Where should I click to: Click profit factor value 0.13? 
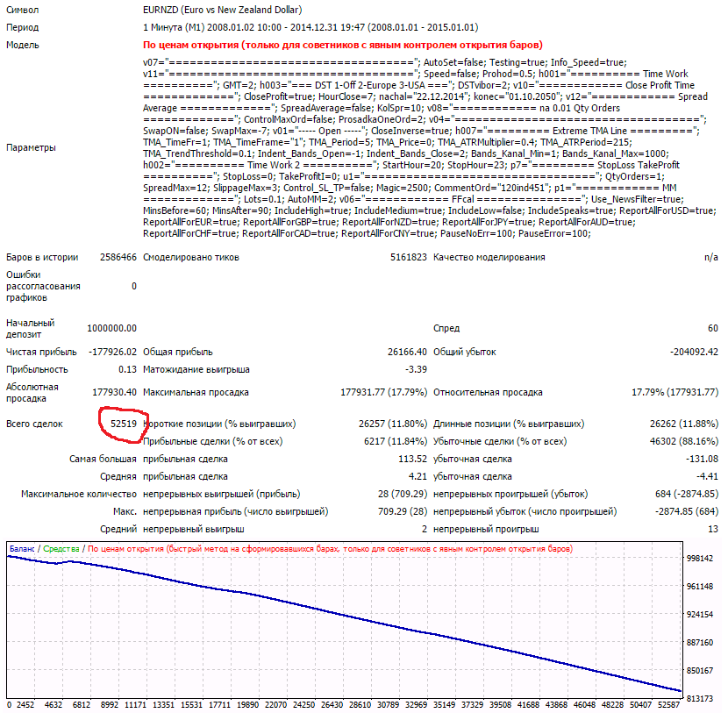tap(127, 369)
